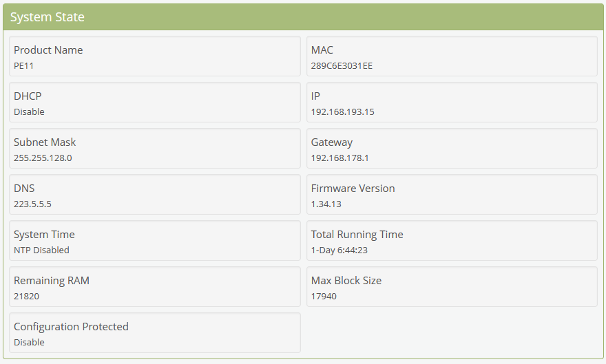This screenshot has height=364, width=606.
Task: Select firmware version number 1.34.13
Action: tap(326, 204)
